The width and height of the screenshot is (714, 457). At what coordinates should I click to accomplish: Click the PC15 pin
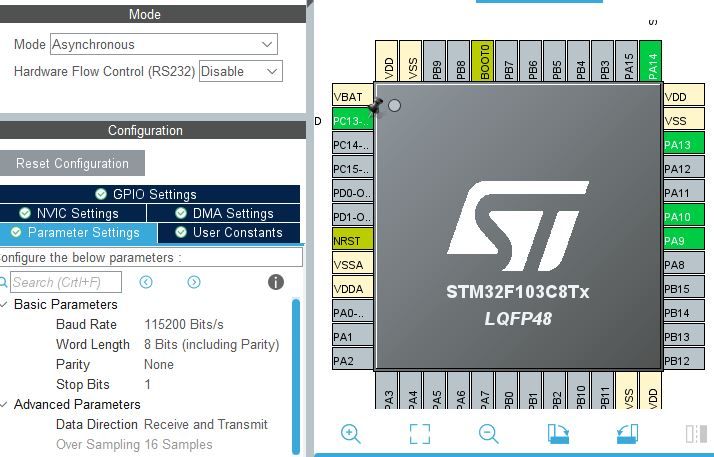coord(352,169)
